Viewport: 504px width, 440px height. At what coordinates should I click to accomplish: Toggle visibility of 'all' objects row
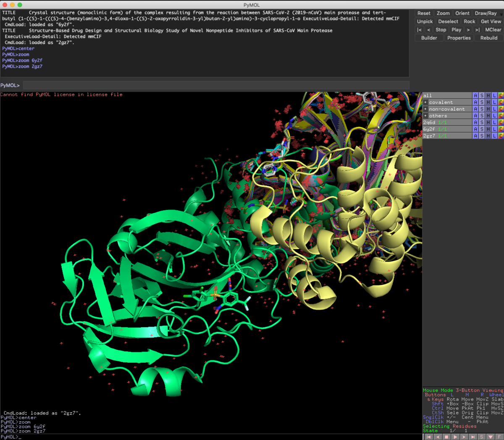[x=447, y=96]
